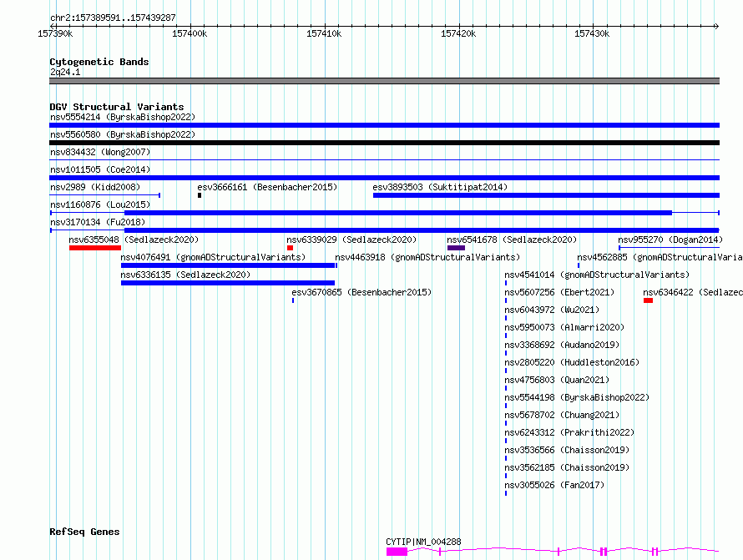Open nsv955270 (Dogan2014) variant
743x560 pixels.
tap(670, 240)
